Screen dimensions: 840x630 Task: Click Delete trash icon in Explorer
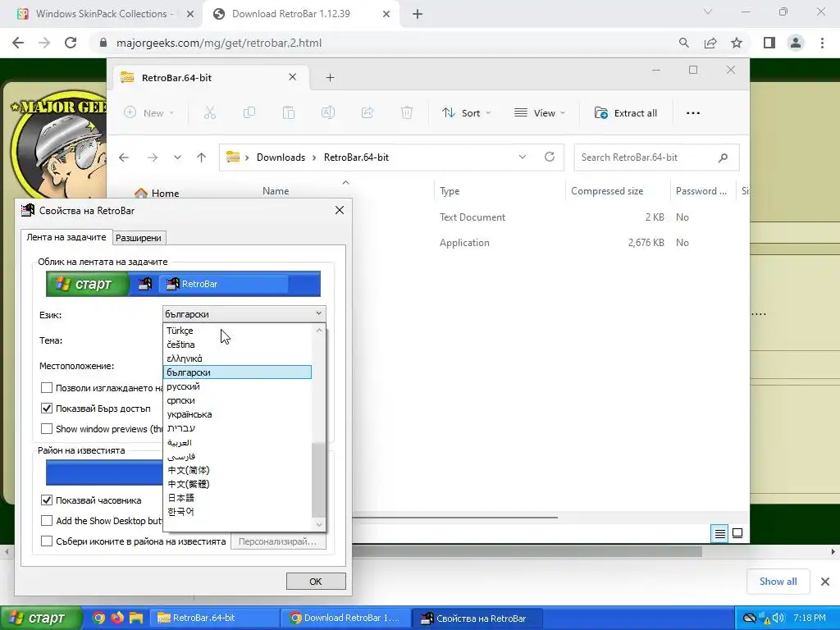click(x=407, y=112)
